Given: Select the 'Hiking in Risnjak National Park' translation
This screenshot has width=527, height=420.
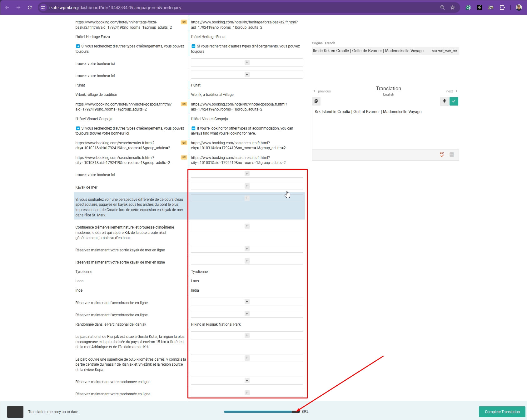Looking at the screenshot, I should 216,324.
